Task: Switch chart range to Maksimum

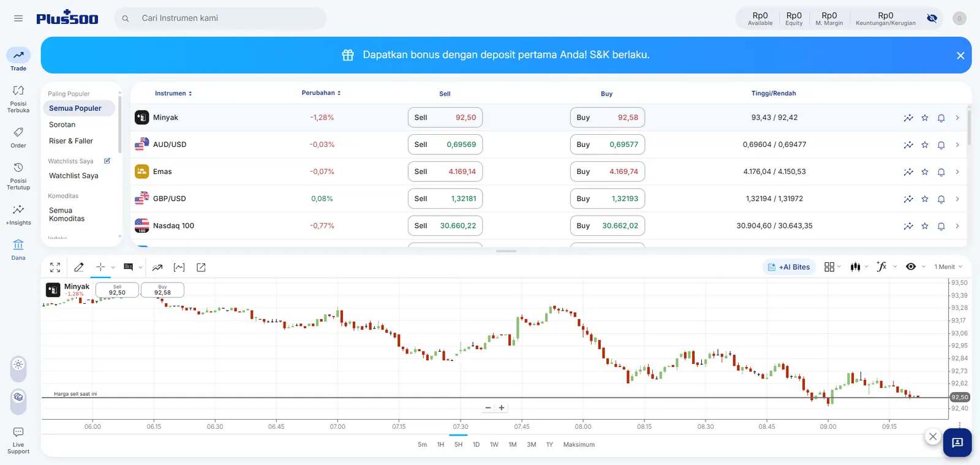Action: 579,445
